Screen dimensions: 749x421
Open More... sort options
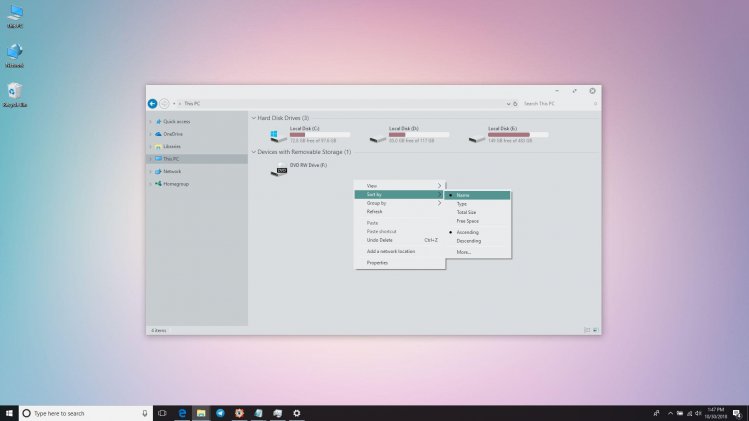click(x=478, y=252)
